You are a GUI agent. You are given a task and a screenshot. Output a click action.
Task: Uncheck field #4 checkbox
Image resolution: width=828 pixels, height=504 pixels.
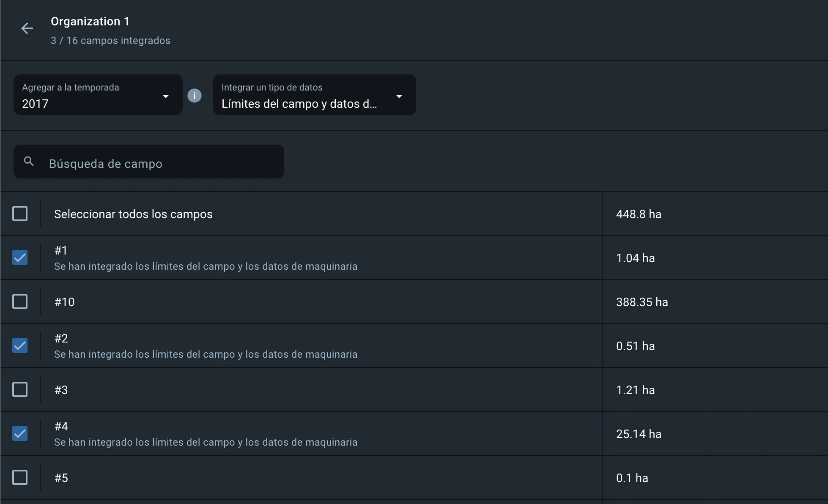pos(20,433)
